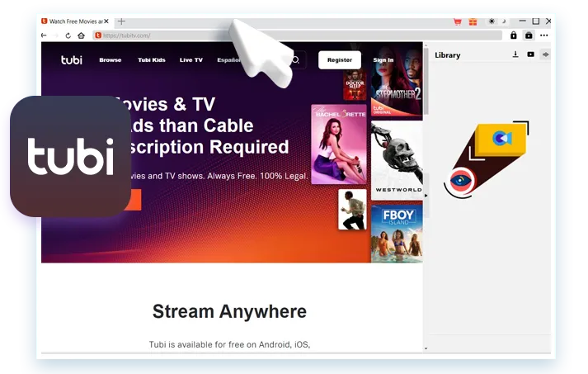Open the running man movie poster
This screenshot has height=374, width=588.
click(352, 210)
